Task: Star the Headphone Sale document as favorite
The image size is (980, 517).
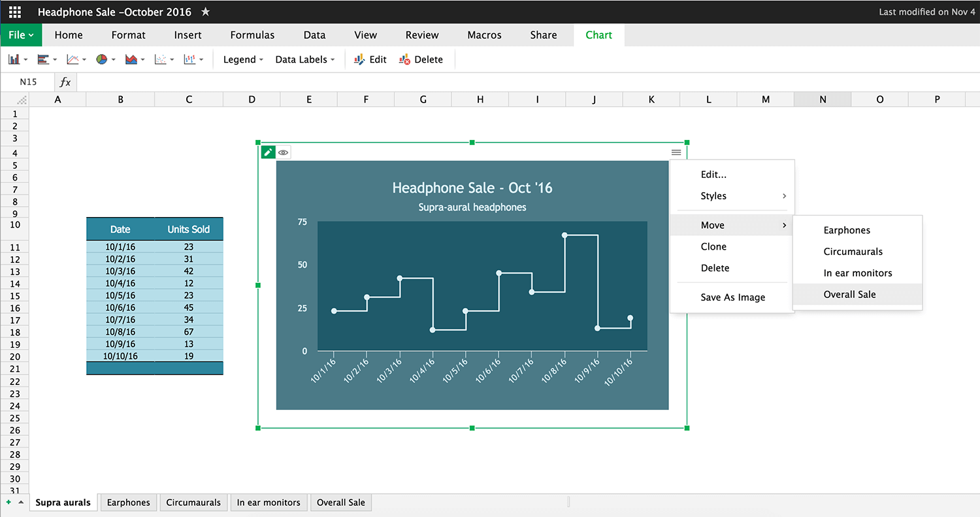Action: [x=205, y=12]
